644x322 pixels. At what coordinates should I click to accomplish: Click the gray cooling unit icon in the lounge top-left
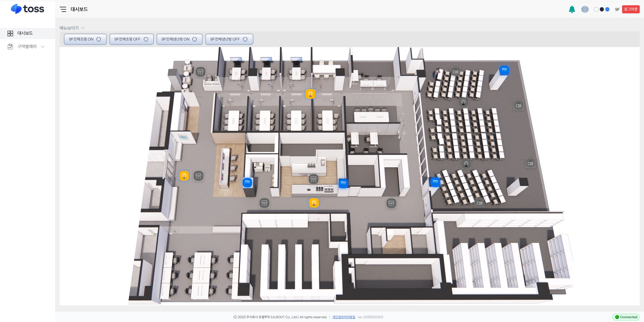coord(200,72)
